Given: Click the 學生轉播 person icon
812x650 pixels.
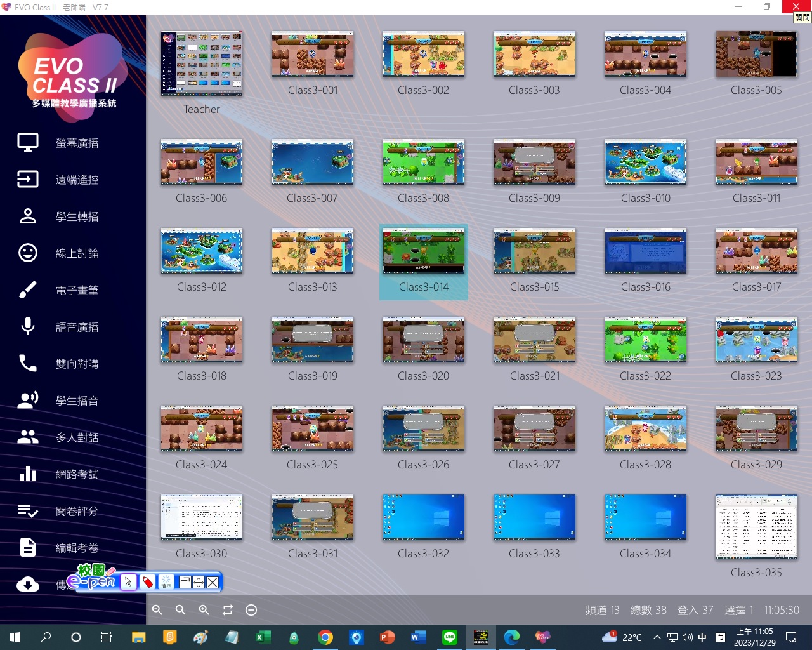Looking at the screenshot, I should (x=28, y=216).
